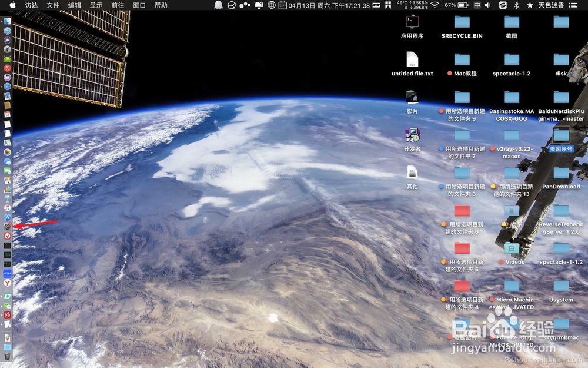Select the Basingstoke.MACOSX-GOG folder
The height and width of the screenshot is (368, 588).
(x=512, y=97)
